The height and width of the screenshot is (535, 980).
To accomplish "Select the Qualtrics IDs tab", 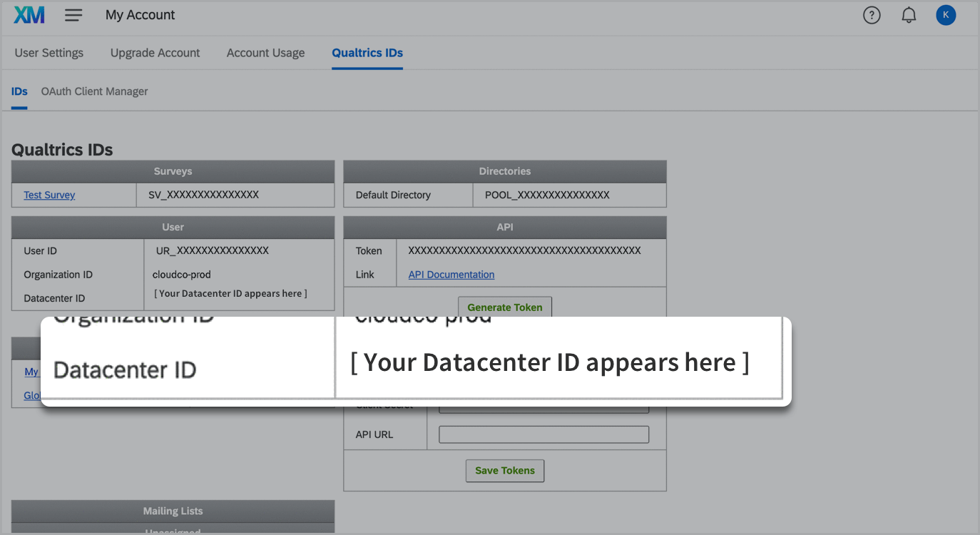I will (367, 53).
